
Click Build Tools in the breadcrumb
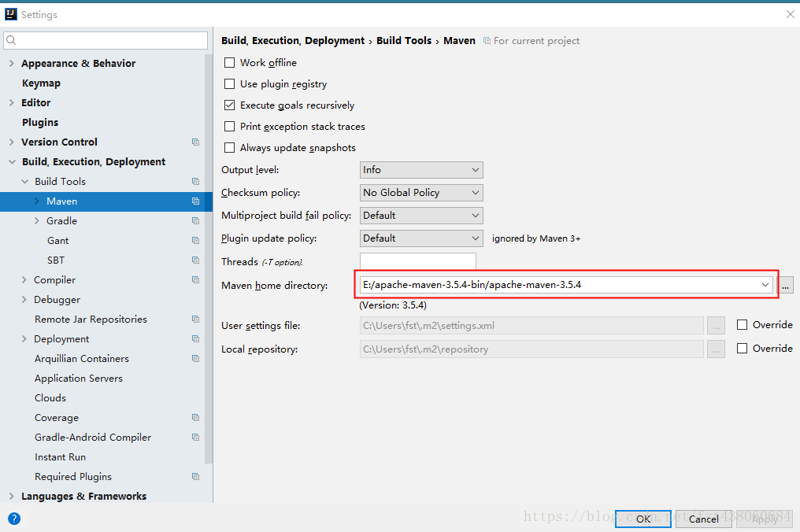(x=404, y=41)
